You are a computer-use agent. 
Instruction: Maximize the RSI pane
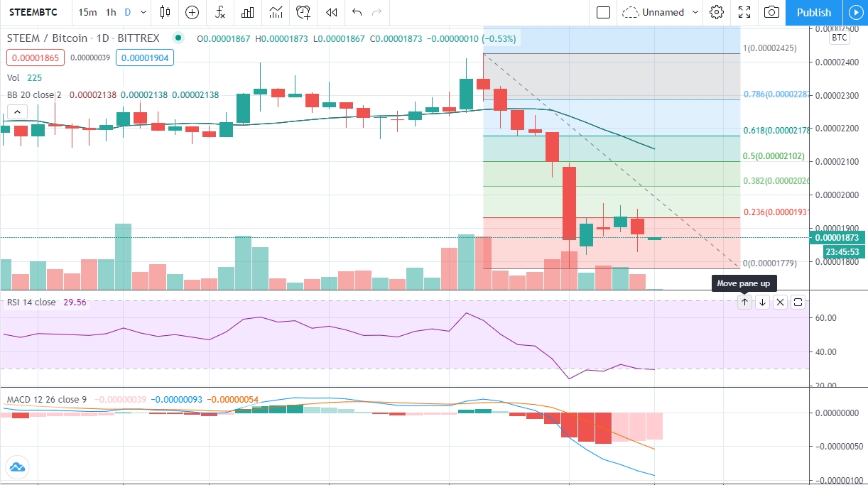[x=798, y=302]
